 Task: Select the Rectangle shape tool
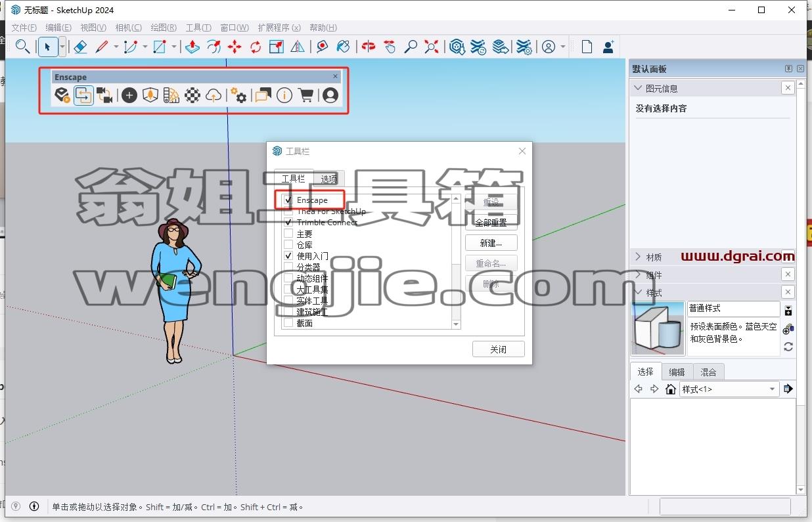coord(159,47)
